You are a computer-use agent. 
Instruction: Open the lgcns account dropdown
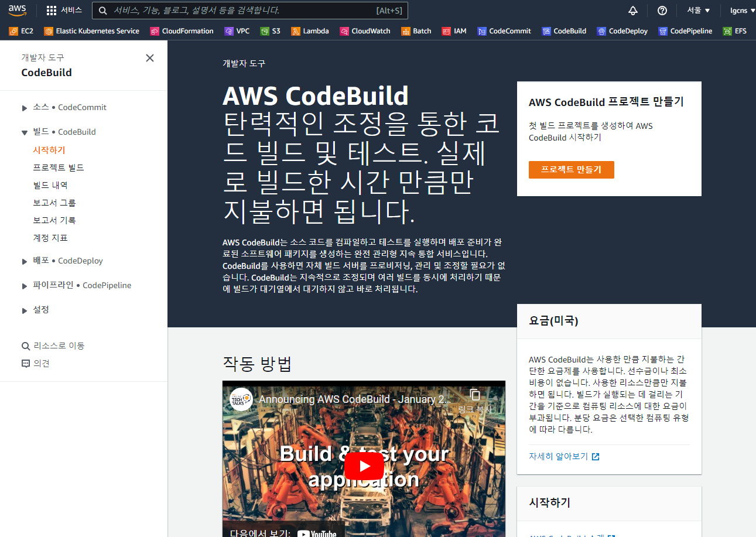click(x=743, y=11)
